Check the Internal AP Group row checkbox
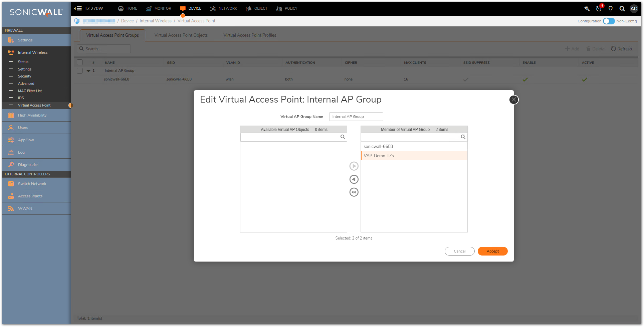The image size is (644, 327). pos(79,71)
